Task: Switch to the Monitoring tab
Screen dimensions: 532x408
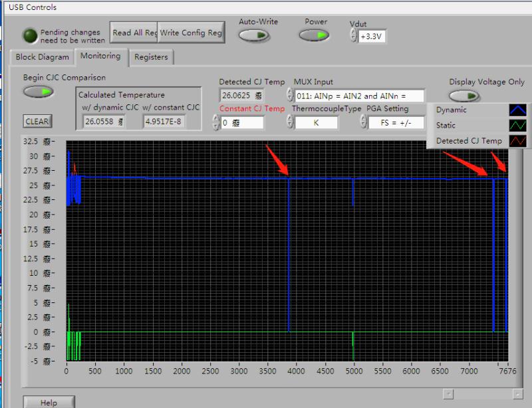Action: tap(100, 56)
